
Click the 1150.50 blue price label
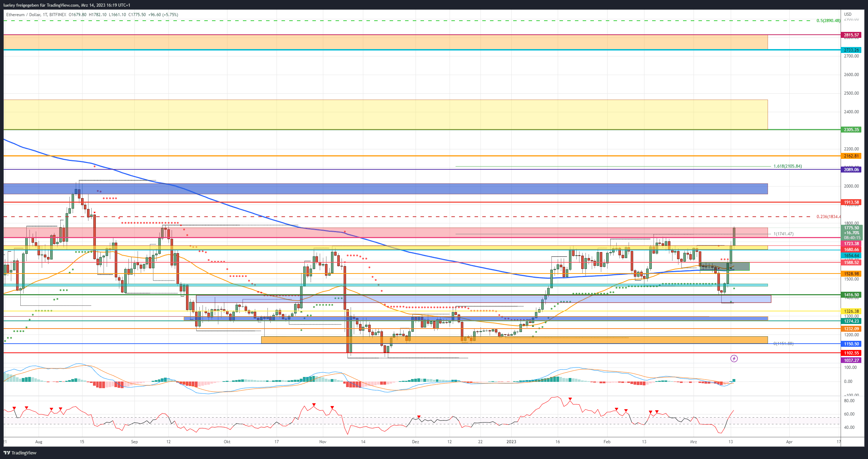[x=852, y=344]
